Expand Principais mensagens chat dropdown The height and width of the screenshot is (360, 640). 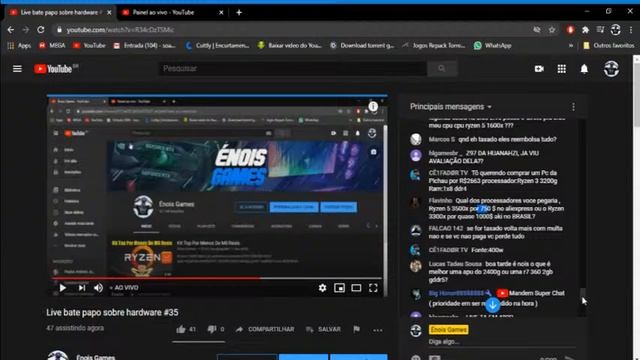click(x=451, y=107)
